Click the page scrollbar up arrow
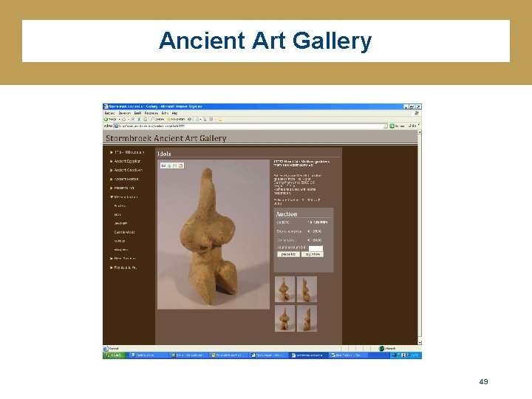 pos(420,132)
